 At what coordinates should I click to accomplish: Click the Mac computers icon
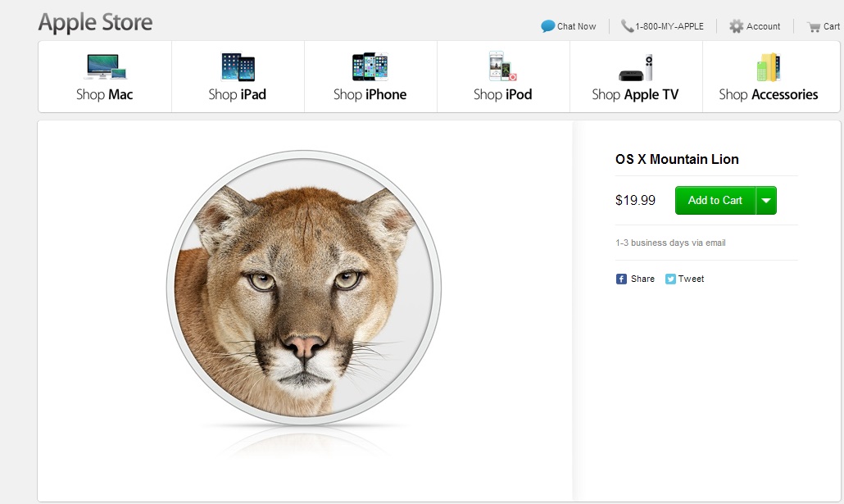[x=106, y=66]
